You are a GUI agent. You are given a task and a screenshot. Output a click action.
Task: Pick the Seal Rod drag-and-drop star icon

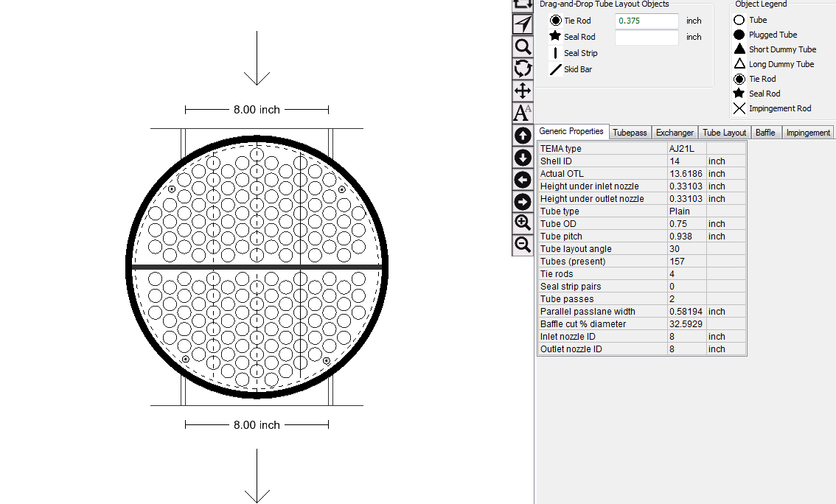click(556, 36)
